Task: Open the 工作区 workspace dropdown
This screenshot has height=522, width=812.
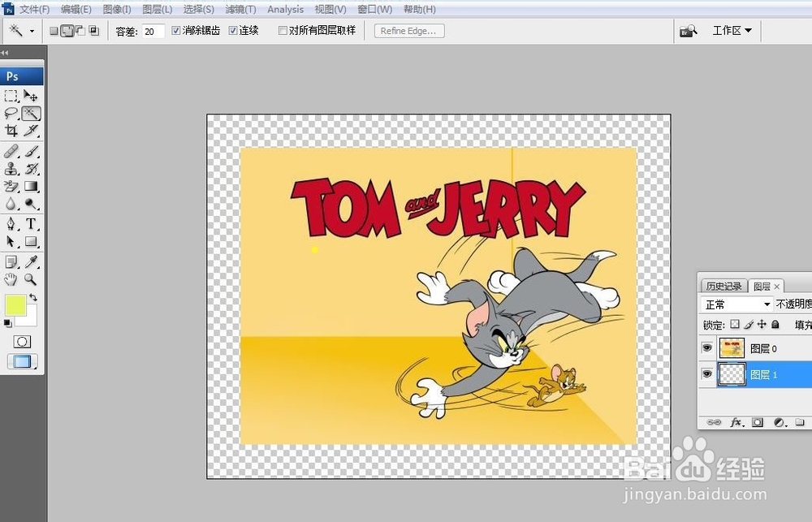Action: 732,31
